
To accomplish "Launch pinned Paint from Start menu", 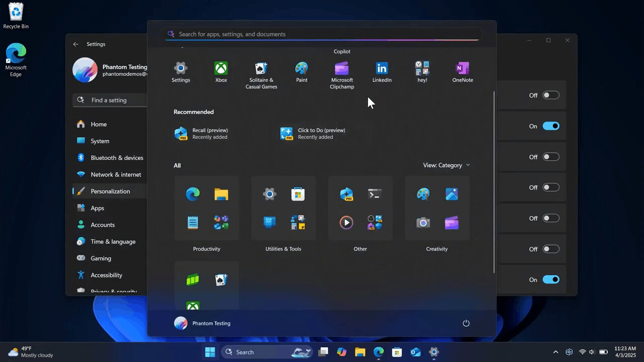I will tap(301, 72).
